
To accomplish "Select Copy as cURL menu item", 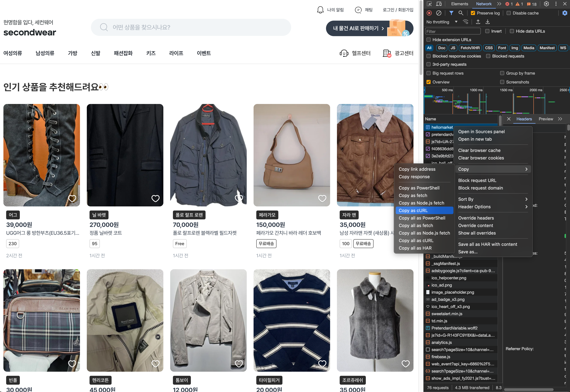I will (424, 211).
